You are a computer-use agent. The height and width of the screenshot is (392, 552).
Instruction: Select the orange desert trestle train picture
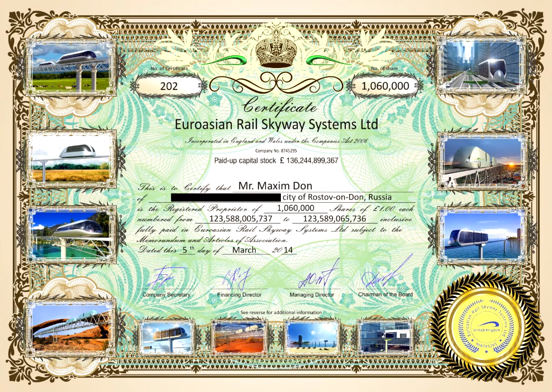pos(240,338)
